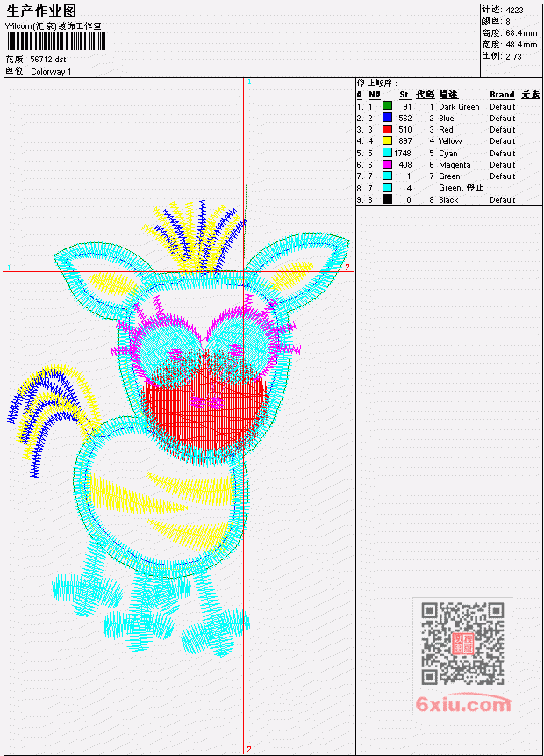Click the 'Yellow' description text
The height and width of the screenshot is (756, 544).
point(450,141)
